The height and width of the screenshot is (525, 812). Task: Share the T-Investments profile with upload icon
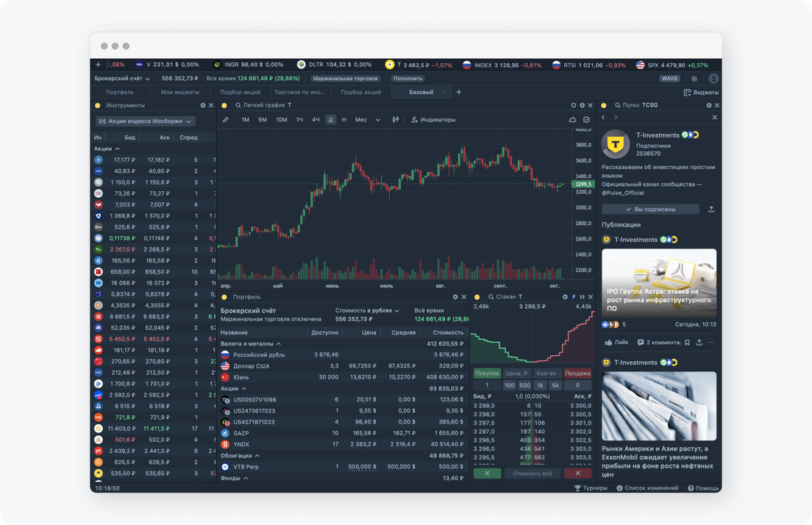point(711,209)
